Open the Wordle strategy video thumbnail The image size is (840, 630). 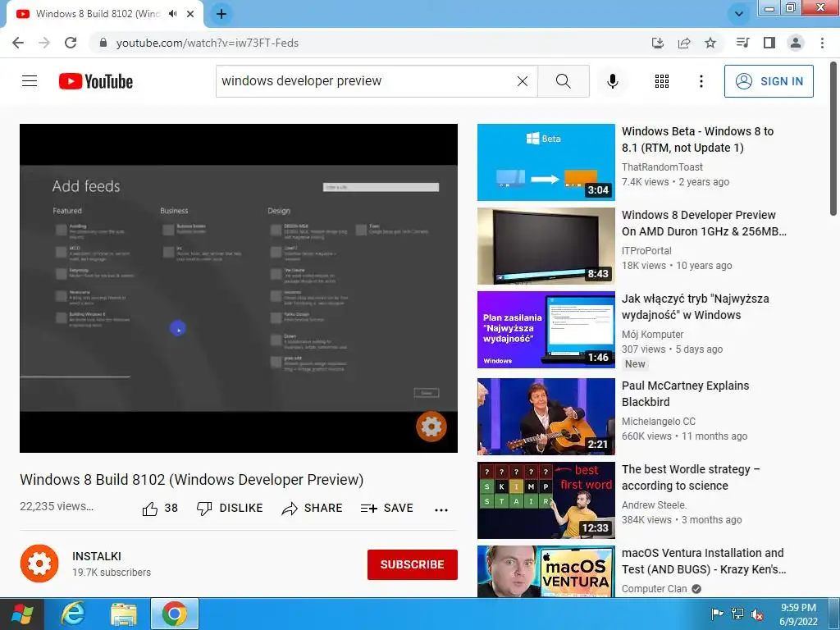pyautogui.click(x=546, y=500)
